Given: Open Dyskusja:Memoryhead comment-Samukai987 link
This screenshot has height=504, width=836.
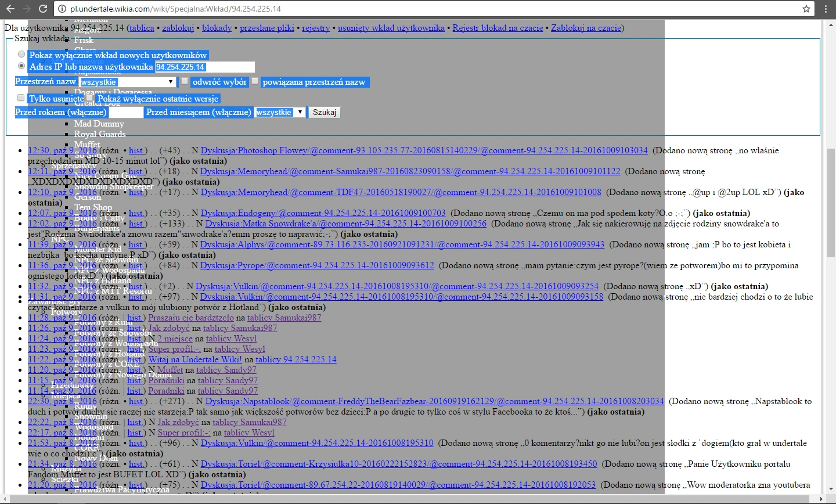Looking at the screenshot, I should 410,171.
